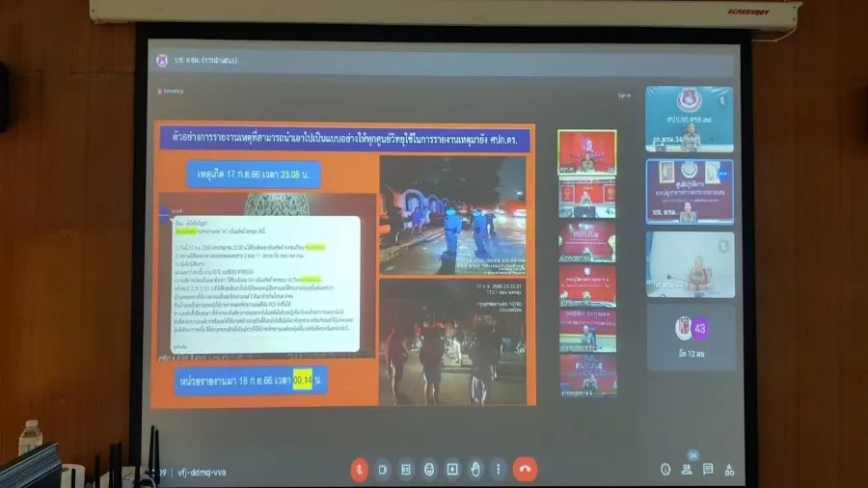Show the participants people panel
Screen dimensions: 868x488
(x=687, y=470)
